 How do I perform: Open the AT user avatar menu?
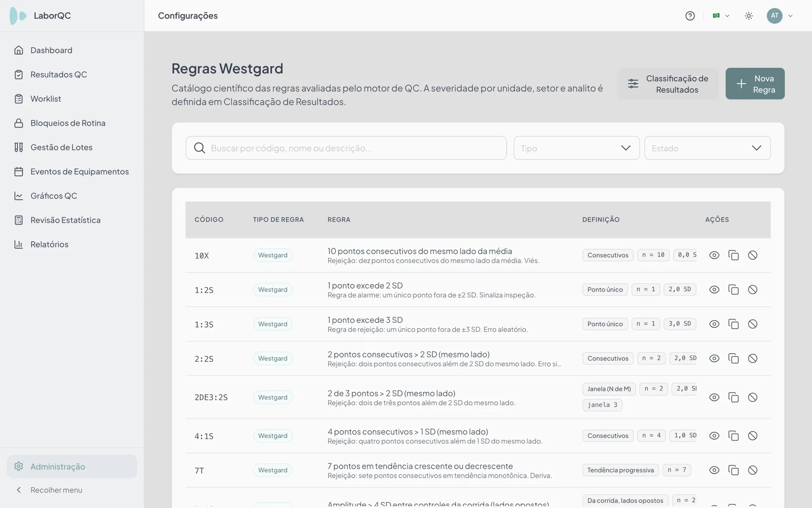pyautogui.click(x=775, y=16)
